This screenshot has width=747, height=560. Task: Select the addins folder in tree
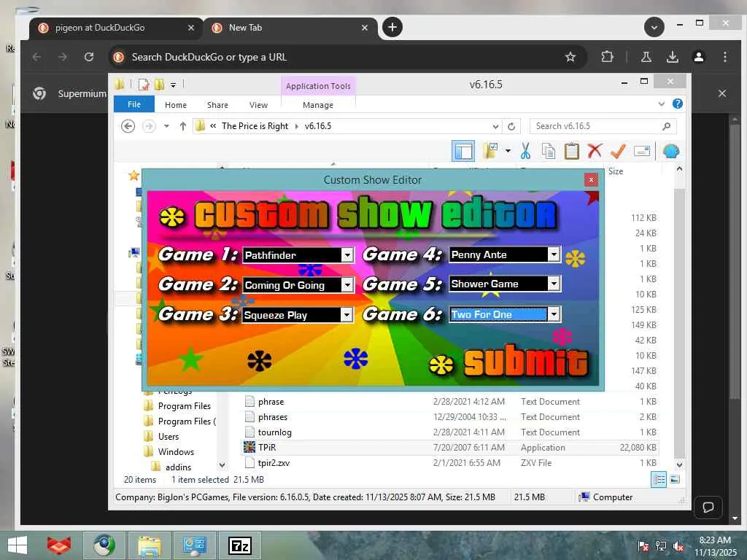(178, 467)
